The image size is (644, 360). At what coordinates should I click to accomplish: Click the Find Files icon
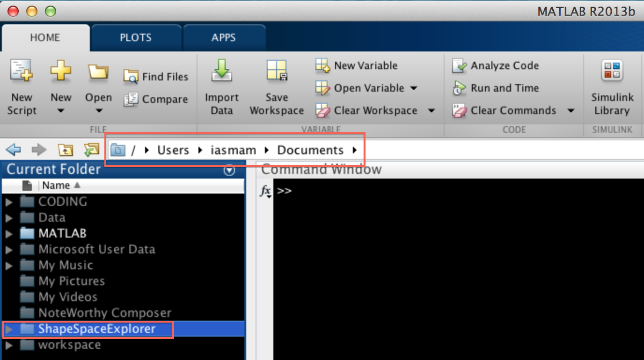click(131, 77)
